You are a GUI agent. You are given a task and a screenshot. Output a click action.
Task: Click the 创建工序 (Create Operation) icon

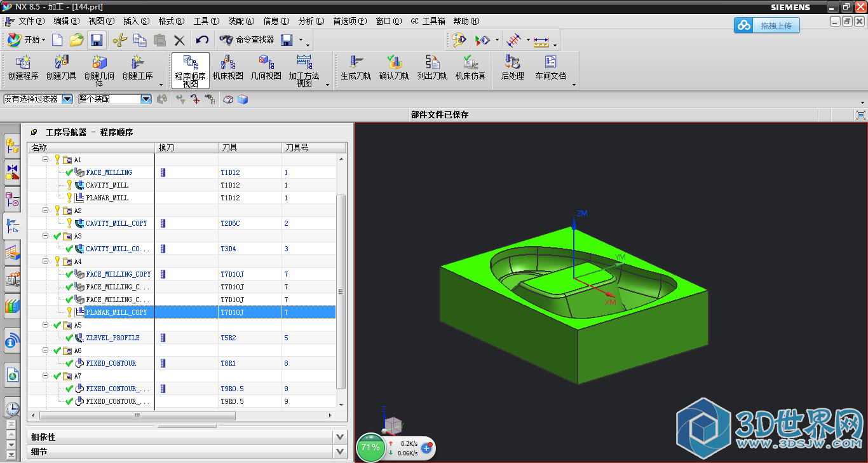pyautogui.click(x=138, y=68)
